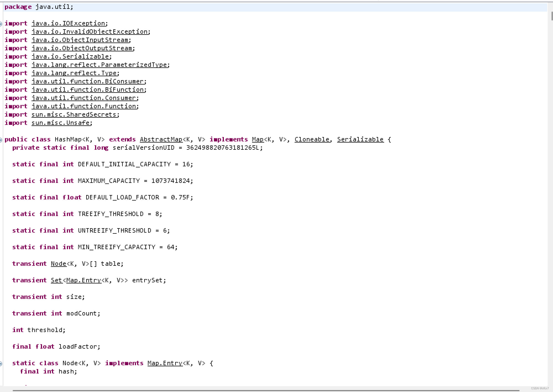Open the java.io.ObjectInputStream import link
Image resolution: width=553 pixels, height=392 pixels.
[81, 40]
